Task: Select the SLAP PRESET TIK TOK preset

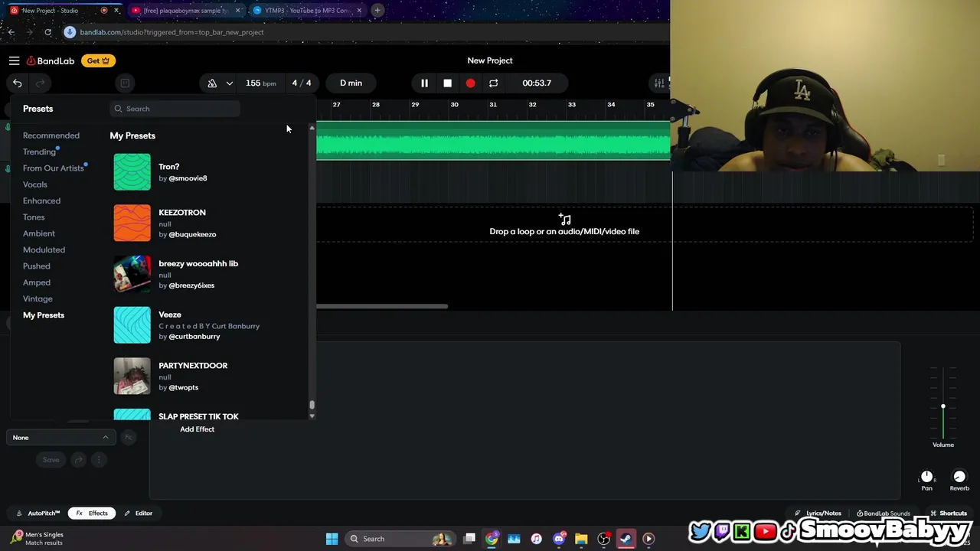Action: pyautogui.click(x=198, y=416)
